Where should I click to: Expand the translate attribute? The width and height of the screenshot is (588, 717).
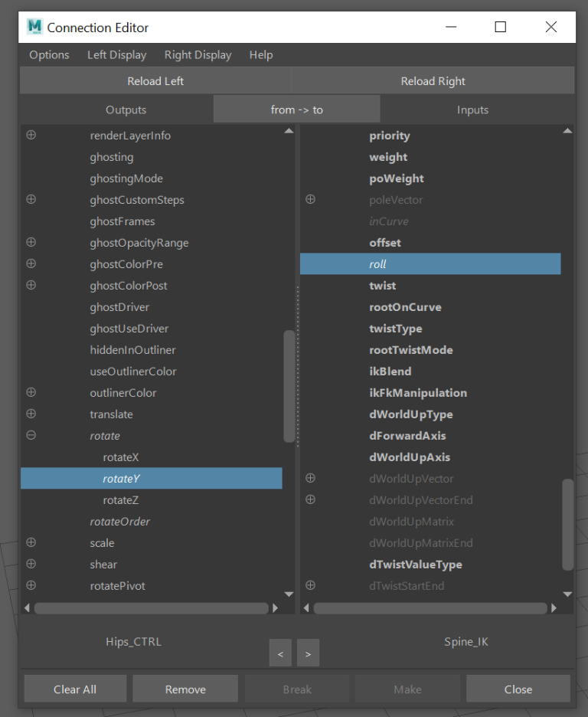(x=31, y=414)
